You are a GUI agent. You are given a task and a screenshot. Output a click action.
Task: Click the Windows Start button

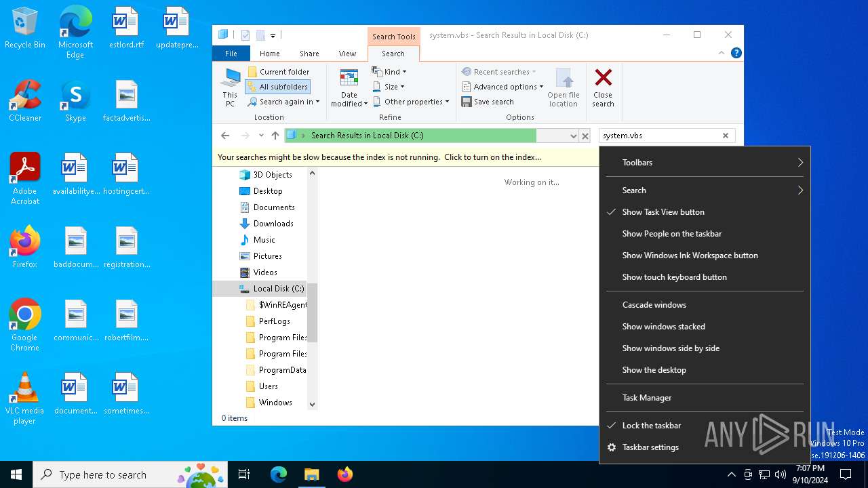click(x=16, y=474)
